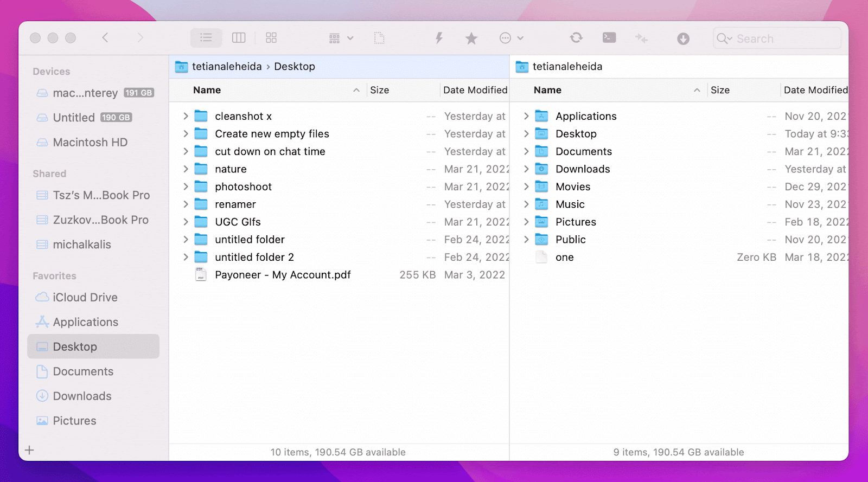This screenshot has width=868, height=482.
Task: Open Zuzkov...Book Pro shared computer
Action: [92, 220]
